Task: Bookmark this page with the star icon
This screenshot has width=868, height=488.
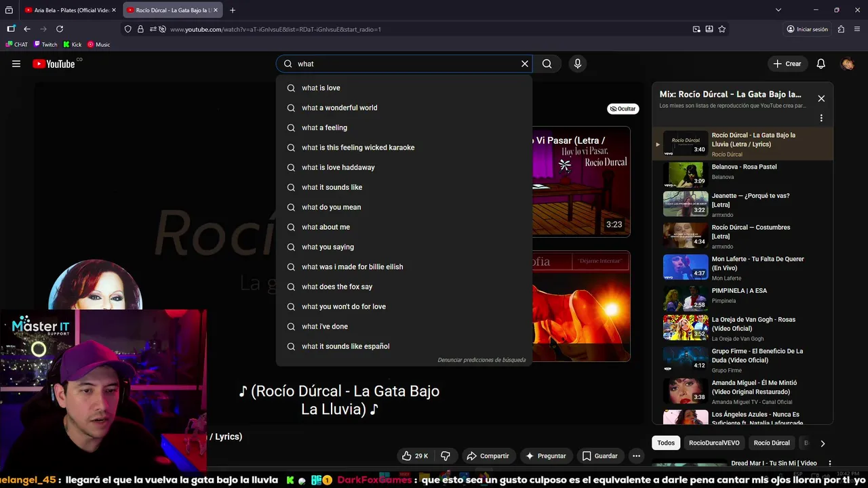Action: 722,29
